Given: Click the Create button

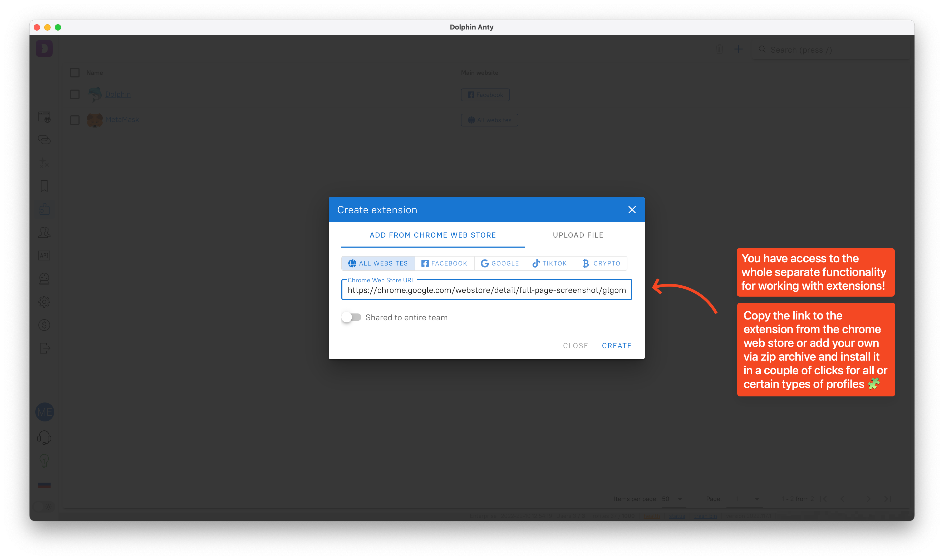Looking at the screenshot, I should pos(617,346).
